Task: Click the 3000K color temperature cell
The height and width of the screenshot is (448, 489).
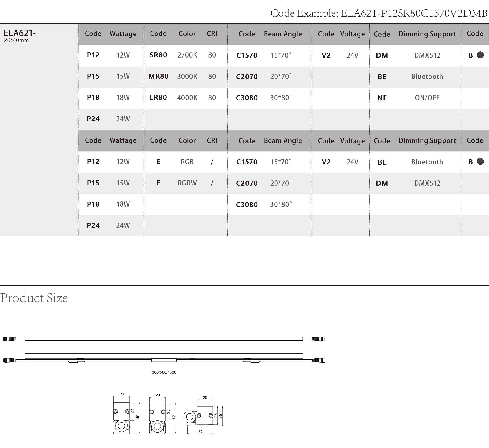Action: (x=187, y=76)
